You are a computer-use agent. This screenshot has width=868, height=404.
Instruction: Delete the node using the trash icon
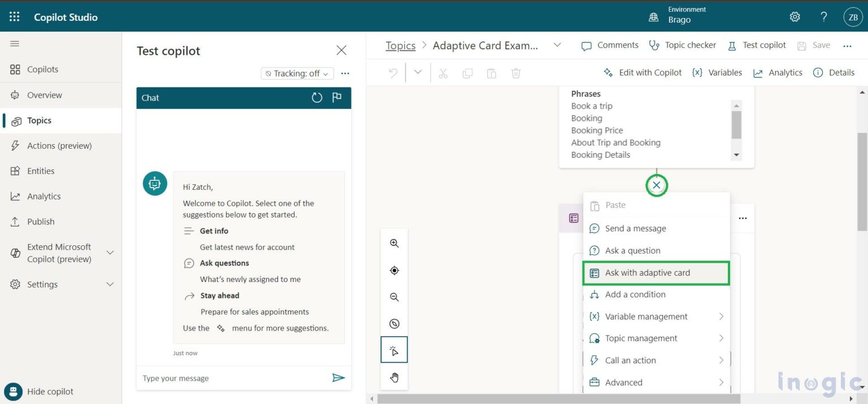[515, 73]
